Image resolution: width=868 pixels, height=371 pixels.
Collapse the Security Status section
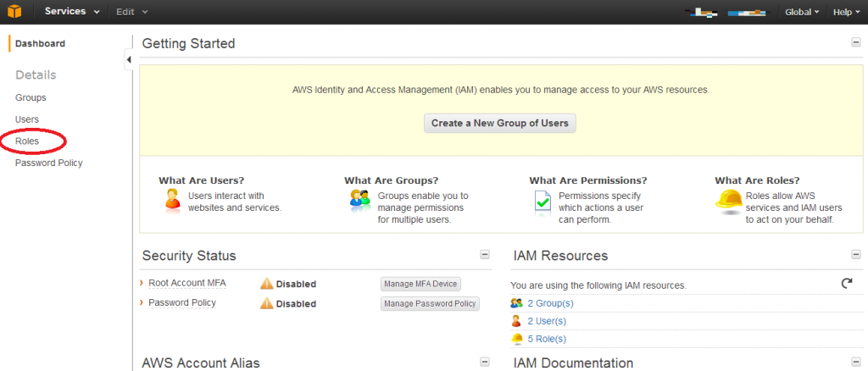click(485, 255)
